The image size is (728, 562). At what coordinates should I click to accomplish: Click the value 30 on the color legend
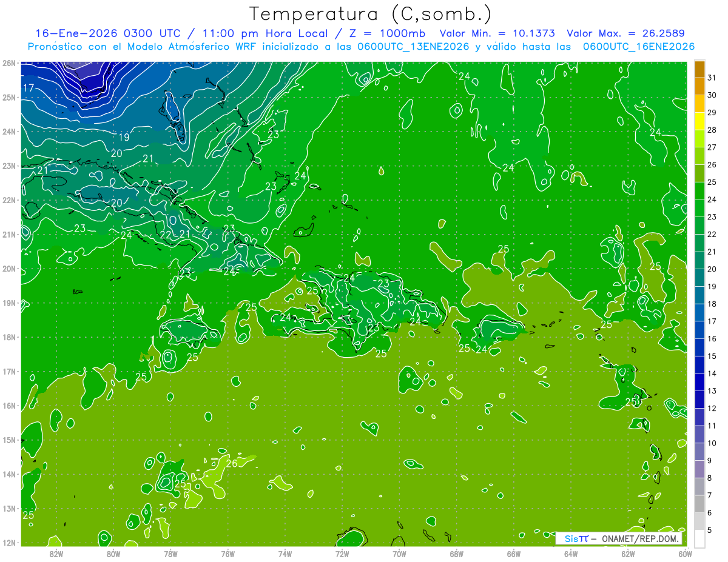[x=712, y=95]
